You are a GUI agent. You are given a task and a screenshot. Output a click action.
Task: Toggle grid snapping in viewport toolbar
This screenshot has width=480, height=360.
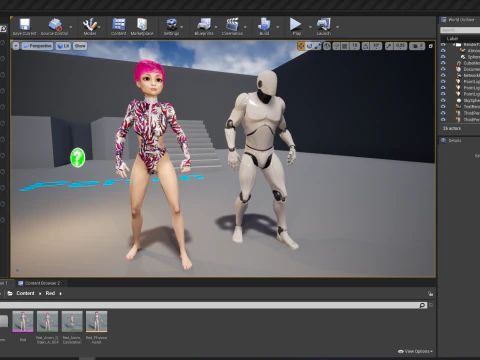tap(345, 46)
